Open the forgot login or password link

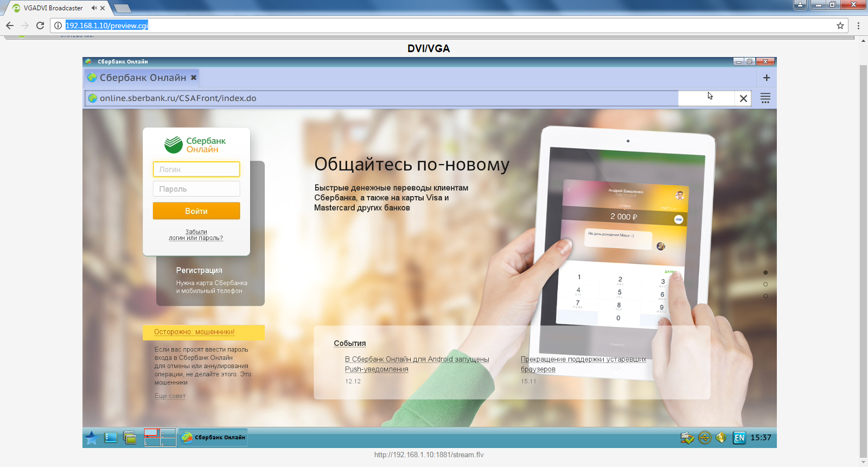(196, 235)
